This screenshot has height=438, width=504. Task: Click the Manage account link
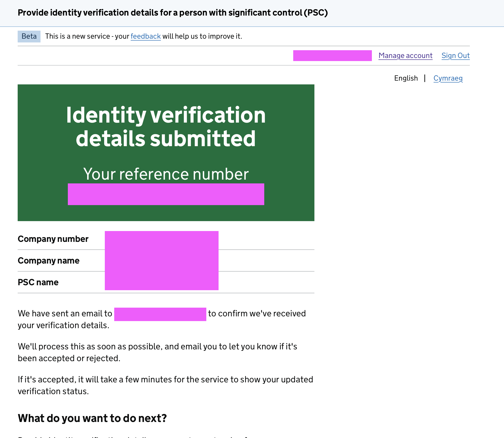point(405,55)
